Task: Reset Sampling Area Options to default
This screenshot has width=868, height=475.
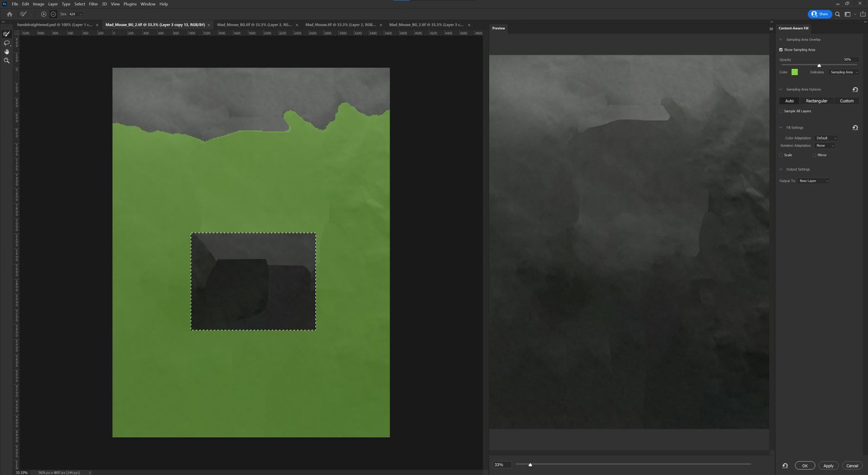Action: (855, 90)
